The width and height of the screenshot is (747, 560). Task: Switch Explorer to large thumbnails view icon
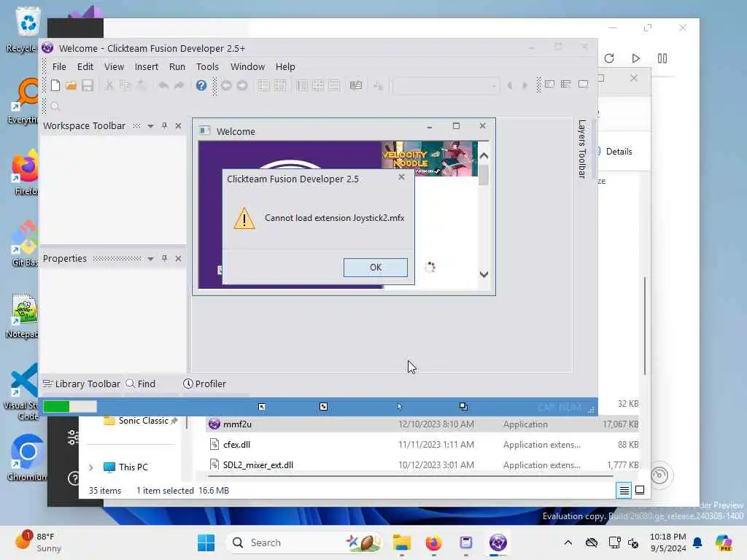click(x=640, y=490)
